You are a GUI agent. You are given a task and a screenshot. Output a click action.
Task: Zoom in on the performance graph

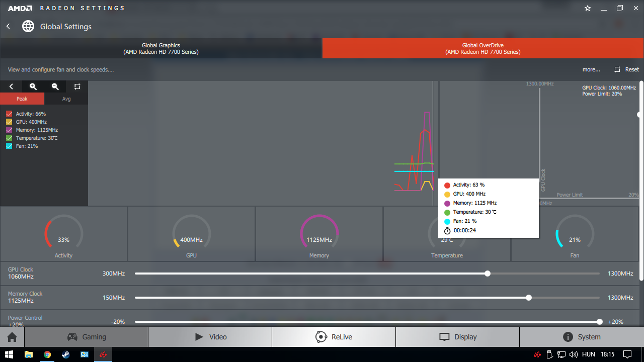tap(33, 86)
